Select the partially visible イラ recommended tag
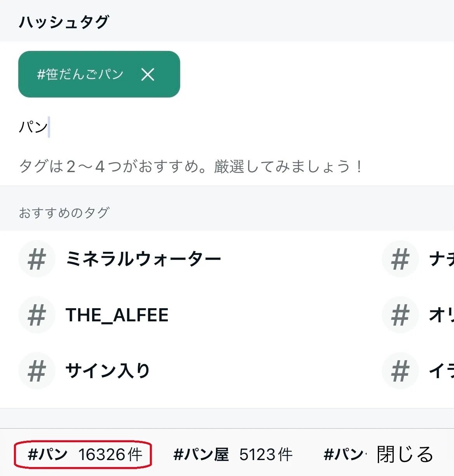This screenshot has width=454, height=476. 441,371
